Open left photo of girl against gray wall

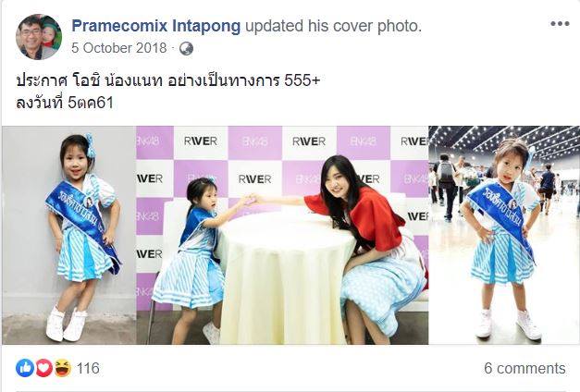coord(69,235)
